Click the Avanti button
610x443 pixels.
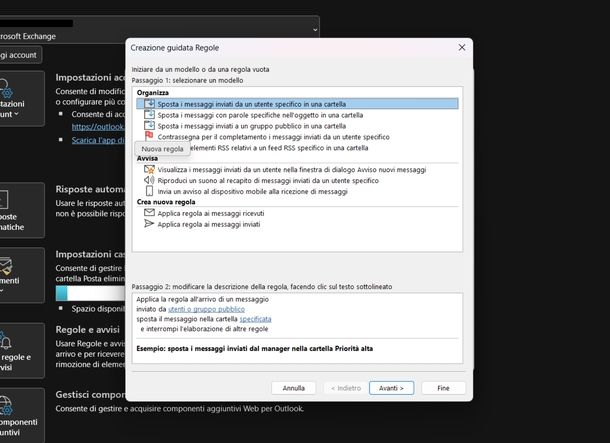[x=391, y=388]
